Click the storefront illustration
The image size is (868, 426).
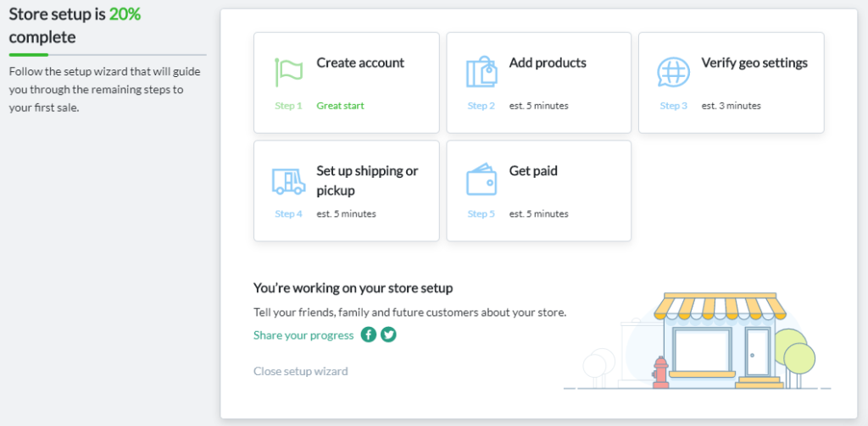(x=698, y=340)
